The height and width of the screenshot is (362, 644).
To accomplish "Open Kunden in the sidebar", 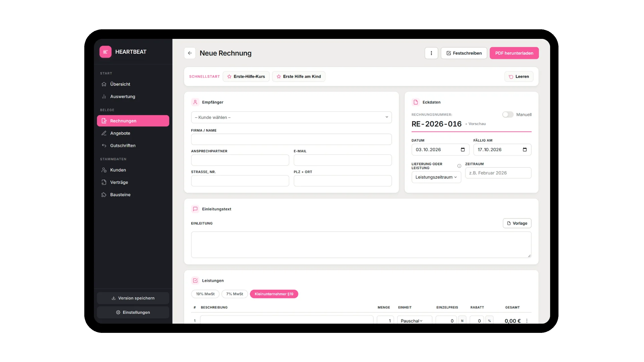I will tap(133, 170).
